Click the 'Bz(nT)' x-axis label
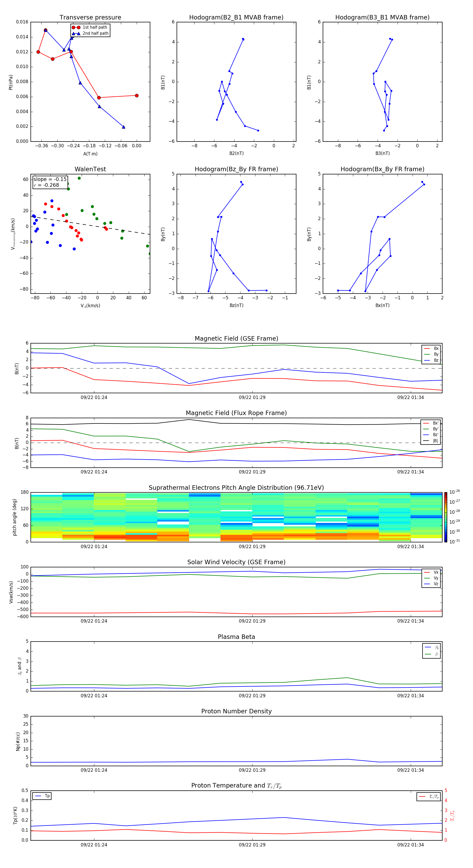 pos(236,305)
